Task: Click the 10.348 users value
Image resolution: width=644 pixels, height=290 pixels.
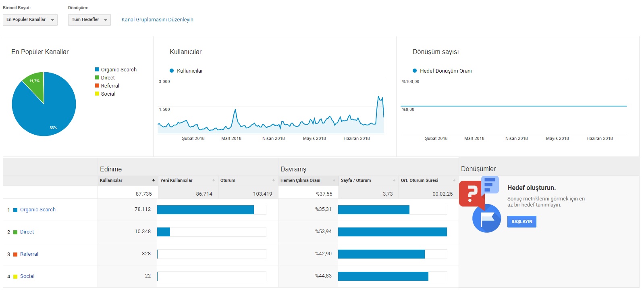Action: (143, 232)
